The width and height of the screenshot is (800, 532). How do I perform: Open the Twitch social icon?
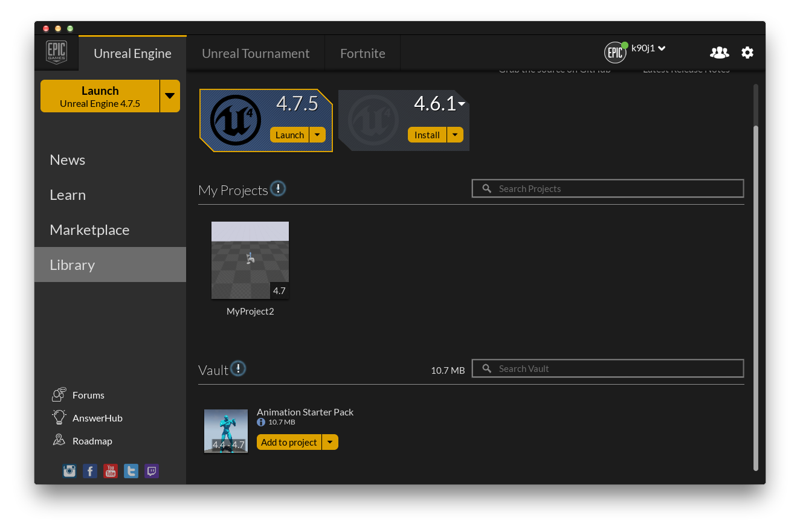(152, 471)
